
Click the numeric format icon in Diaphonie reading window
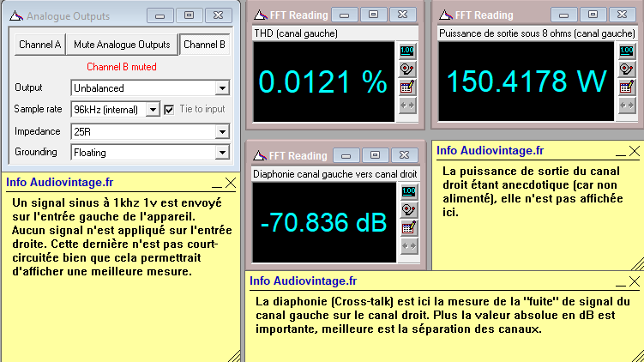click(x=409, y=192)
